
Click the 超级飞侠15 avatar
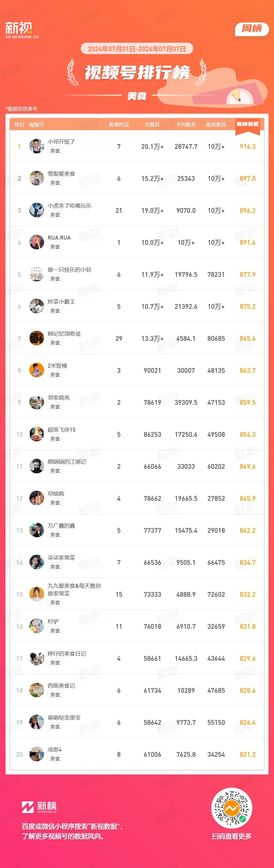click(37, 434)
